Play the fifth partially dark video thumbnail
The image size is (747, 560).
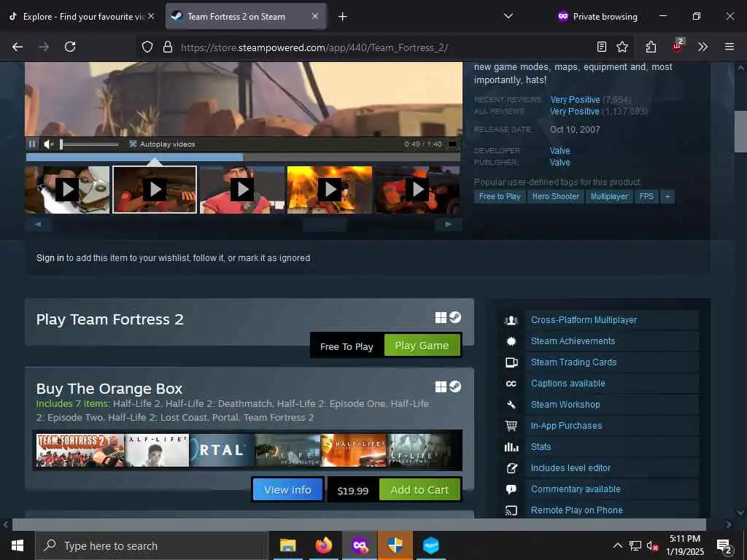pyautogui.click(x=417, y=190)
